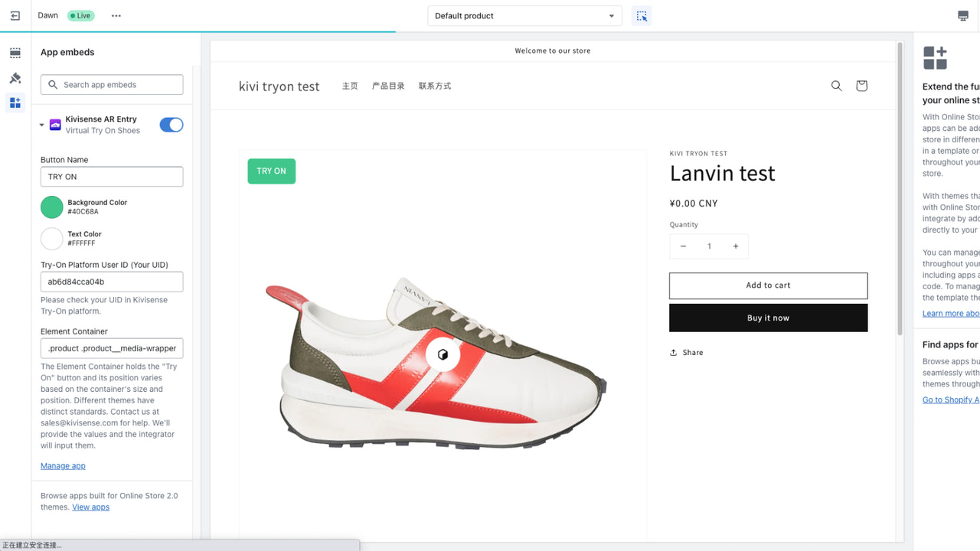980x551 pixels.
Task: Click the App embeds panel heading
Action: pyautogui.click(x=67, y=52)
